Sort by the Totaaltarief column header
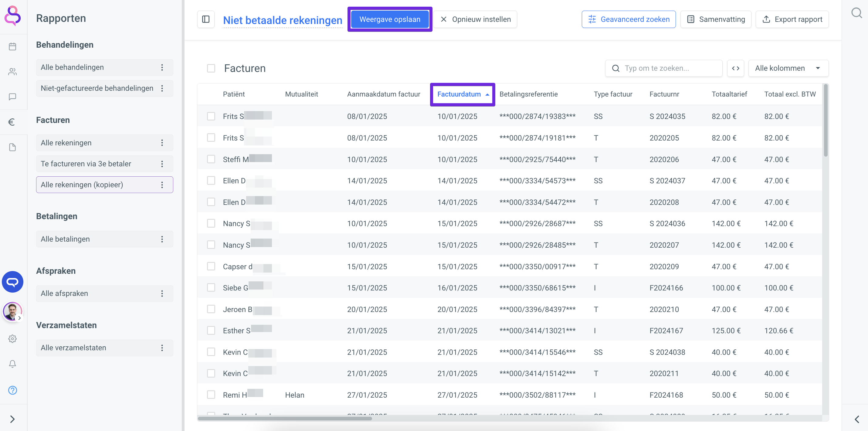Image resolution: width=868 pixels, height=431 pixels. [729, 94]
